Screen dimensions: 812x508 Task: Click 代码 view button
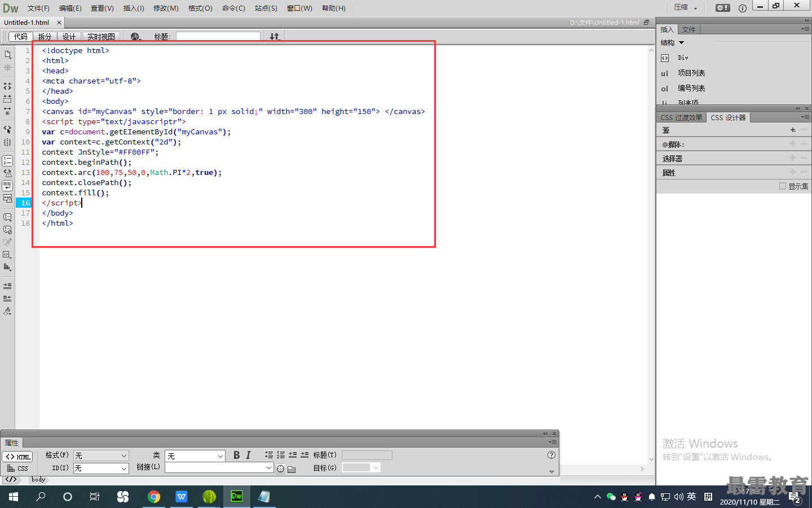tap(21, 37)
